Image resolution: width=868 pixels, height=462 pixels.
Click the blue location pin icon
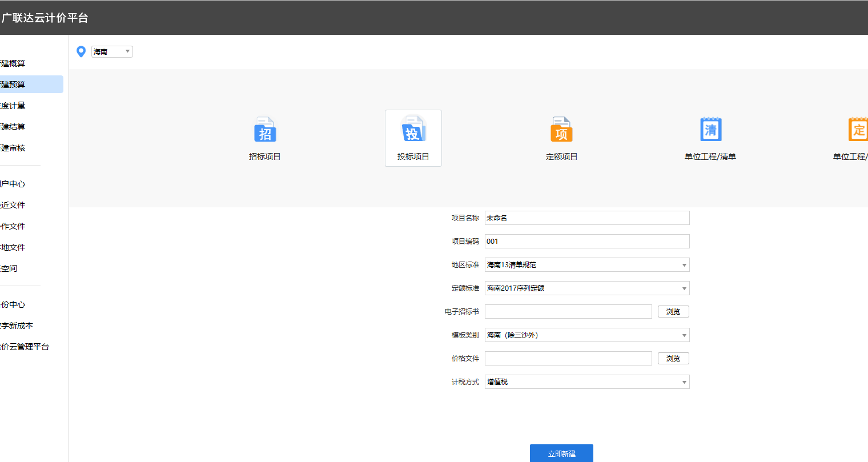click(x=81, y=51)
